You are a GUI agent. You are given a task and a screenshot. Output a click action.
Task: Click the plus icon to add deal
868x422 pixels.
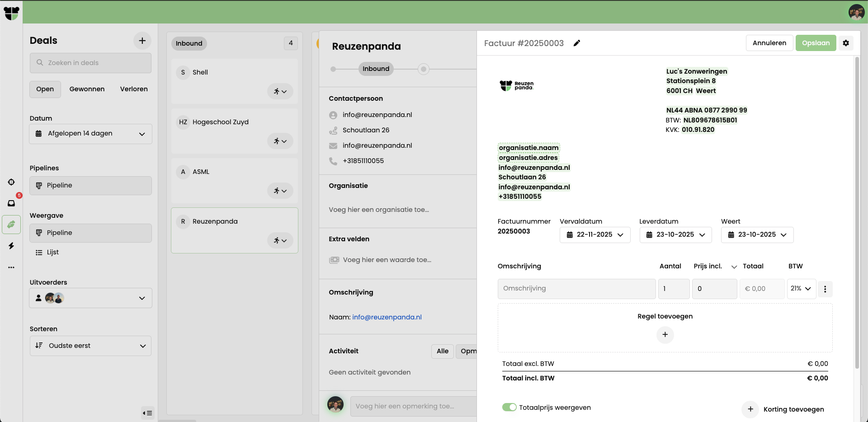142,41
